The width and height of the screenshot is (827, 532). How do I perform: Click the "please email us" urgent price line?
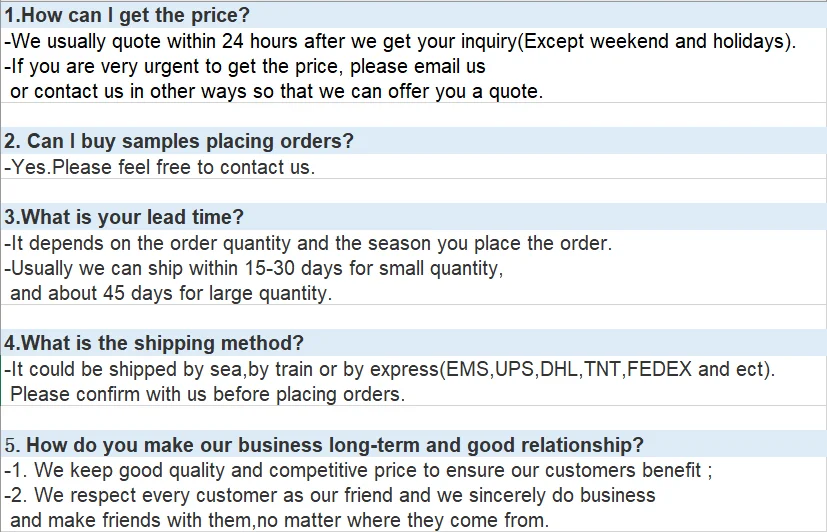coord(245,66)
